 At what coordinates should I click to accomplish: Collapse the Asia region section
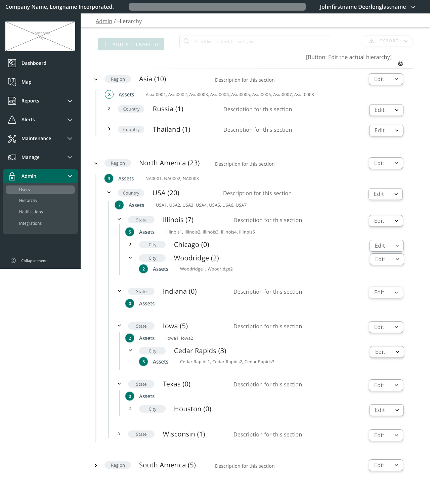coord(96,80)
